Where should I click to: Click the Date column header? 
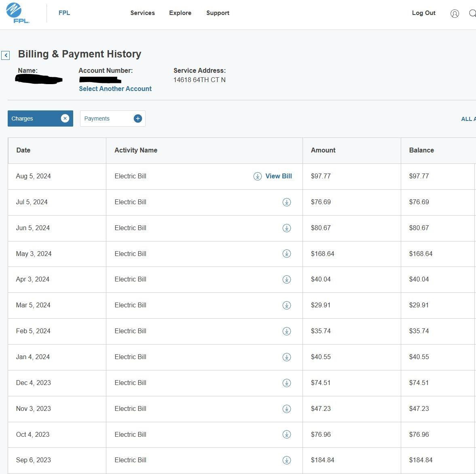(x=23, y=150)
